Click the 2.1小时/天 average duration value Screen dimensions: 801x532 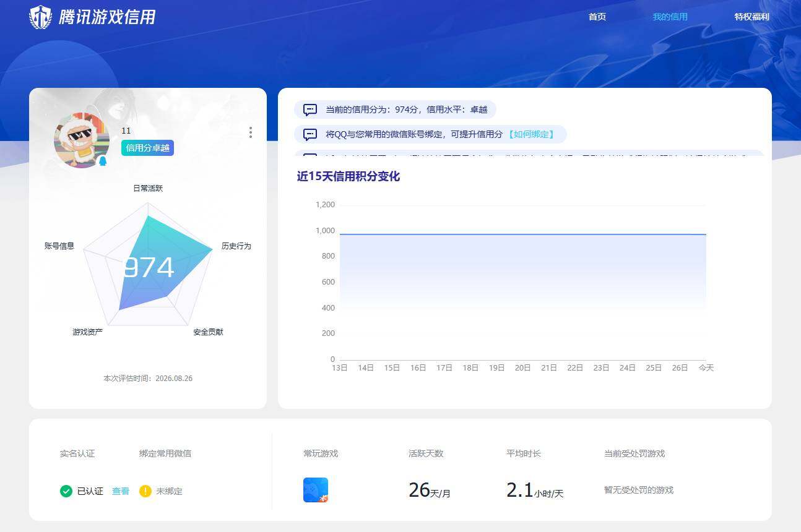pyautogui.click(x=535, y=491)
